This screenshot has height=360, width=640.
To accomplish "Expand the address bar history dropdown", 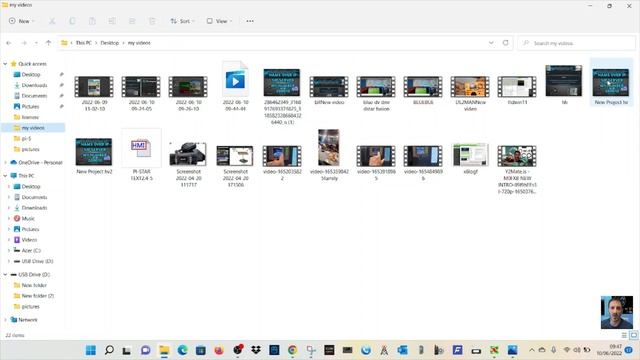I will coord(491,43).
